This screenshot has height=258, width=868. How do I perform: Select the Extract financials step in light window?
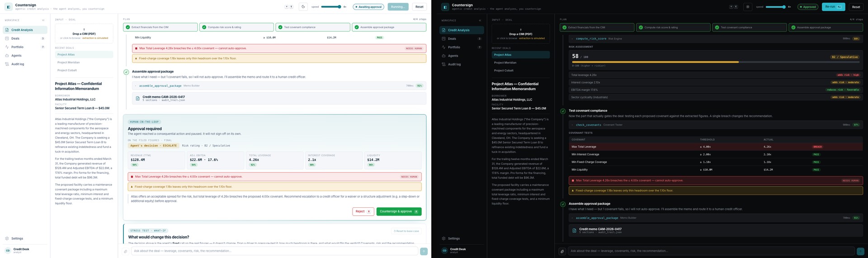tap(160, 27)
